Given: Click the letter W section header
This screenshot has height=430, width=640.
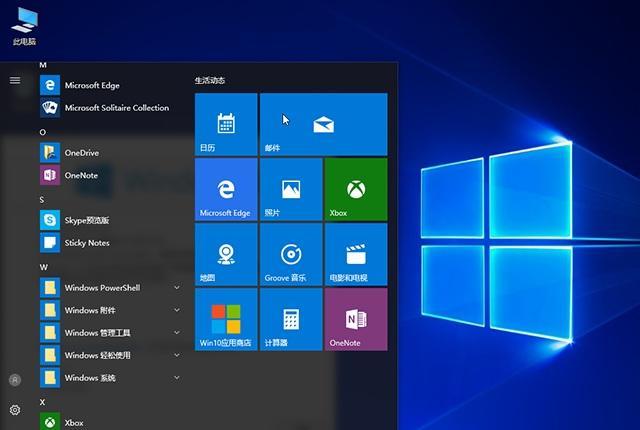Looking at the screenshot, I should [44, 267].
